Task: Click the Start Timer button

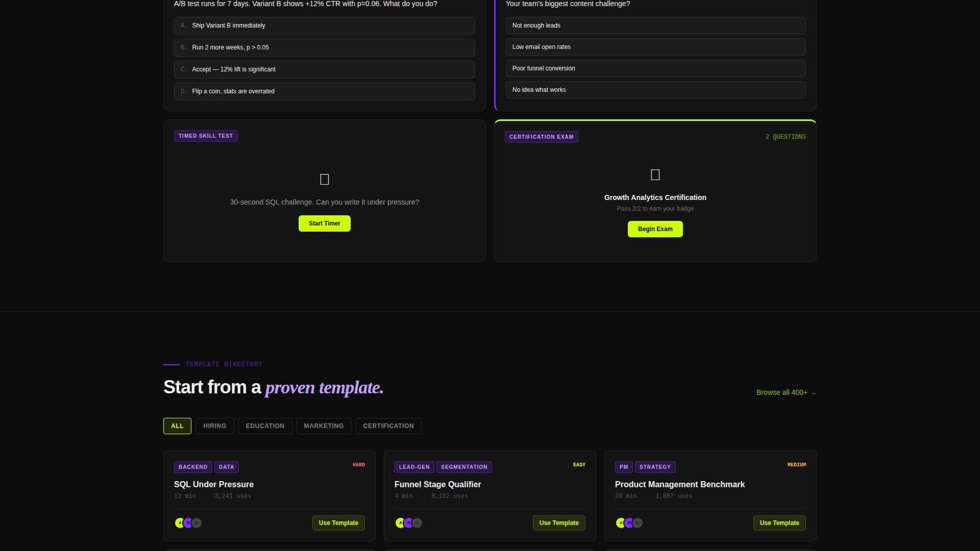Action: pos(324,223)
